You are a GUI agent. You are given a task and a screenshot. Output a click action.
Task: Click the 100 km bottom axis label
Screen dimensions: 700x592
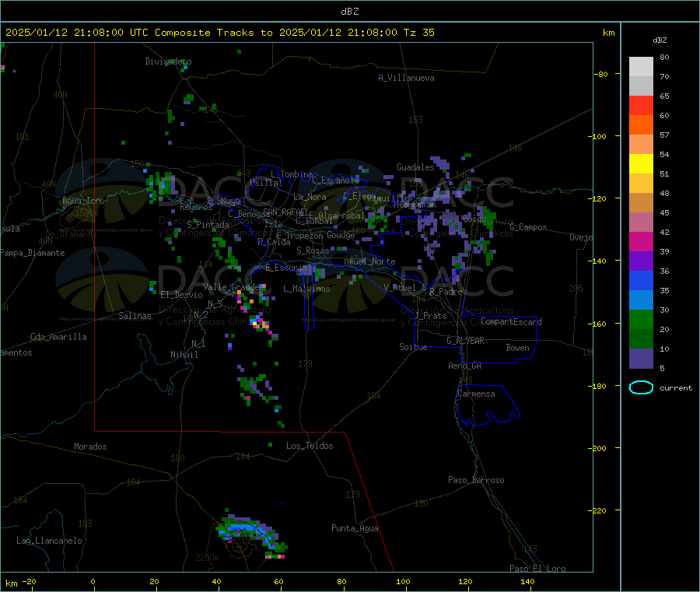coord(403,581)
